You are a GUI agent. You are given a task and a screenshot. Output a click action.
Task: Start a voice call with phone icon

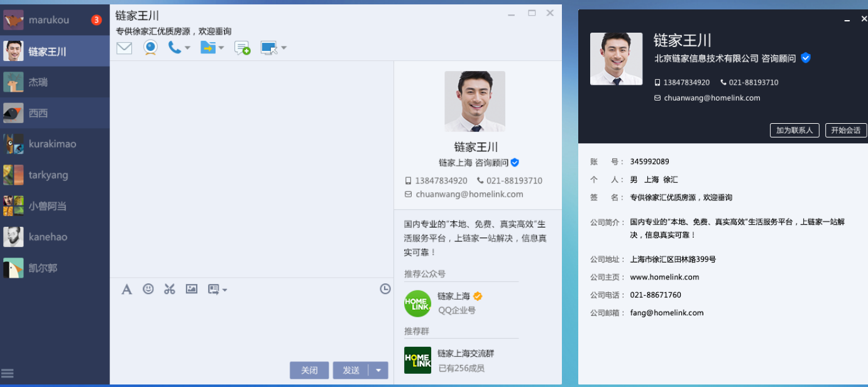click(174, 47)
